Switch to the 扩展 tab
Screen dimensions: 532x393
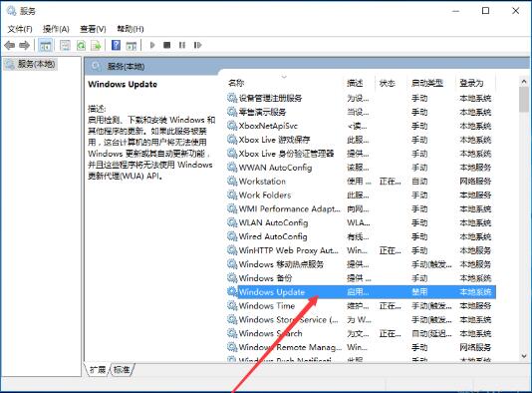[x=98, y=370]
